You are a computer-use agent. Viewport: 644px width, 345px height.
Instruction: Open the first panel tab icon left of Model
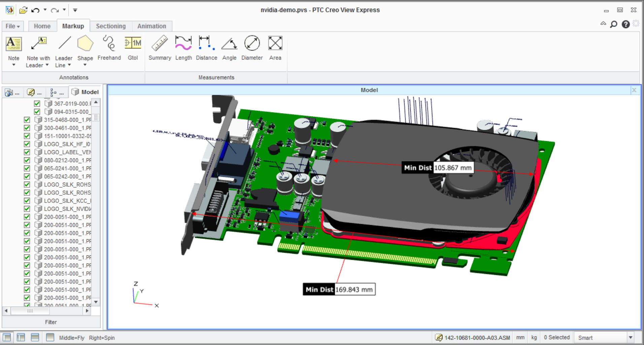tap(12, 92)
